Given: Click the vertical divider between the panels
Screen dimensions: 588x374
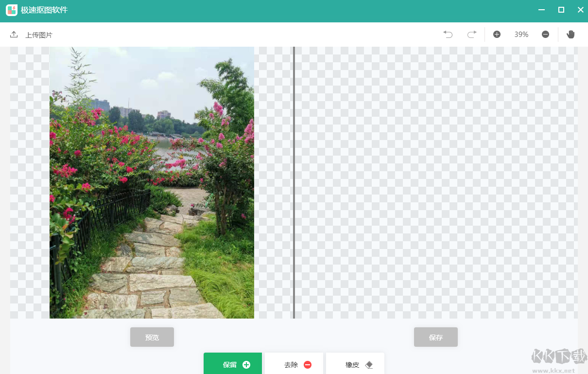Looking at the screenshot, I should point(294,182).
